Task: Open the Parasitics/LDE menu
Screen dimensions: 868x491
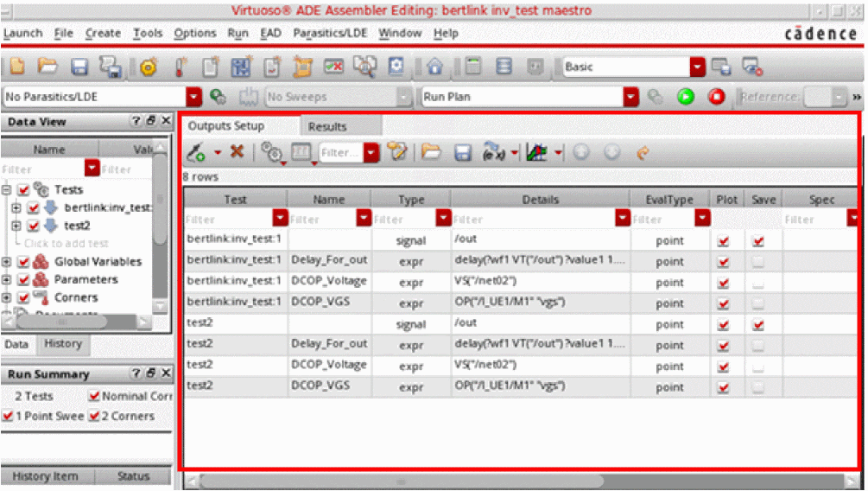Action: [x=331, y=33]
